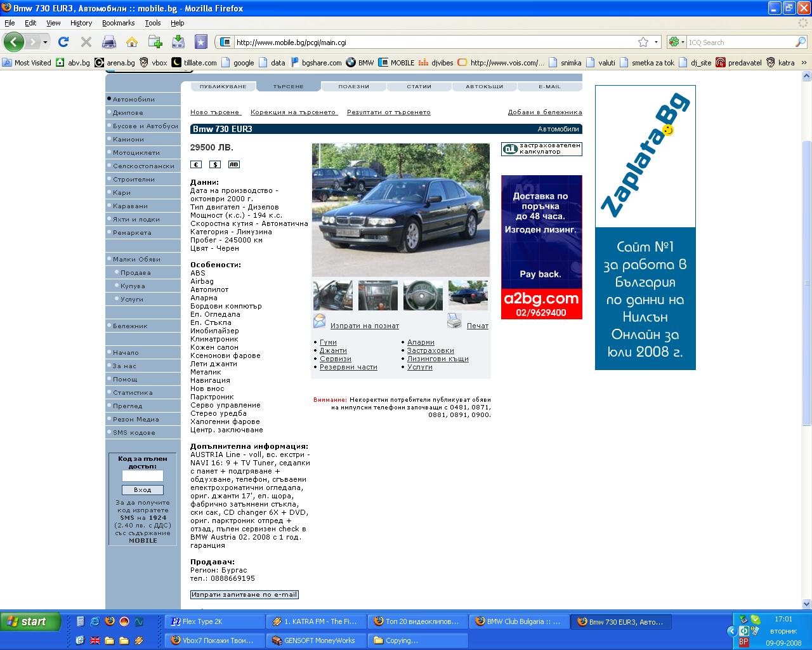812x650 pixels.
Task: Show price in leva via ЛВ icon
Action: pos(233,164)
